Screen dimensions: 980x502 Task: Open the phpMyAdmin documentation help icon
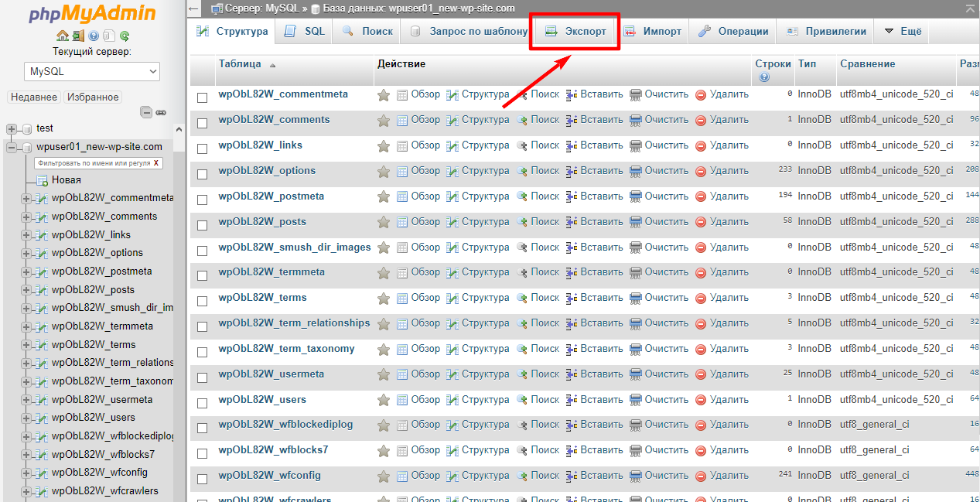[94, 36]
